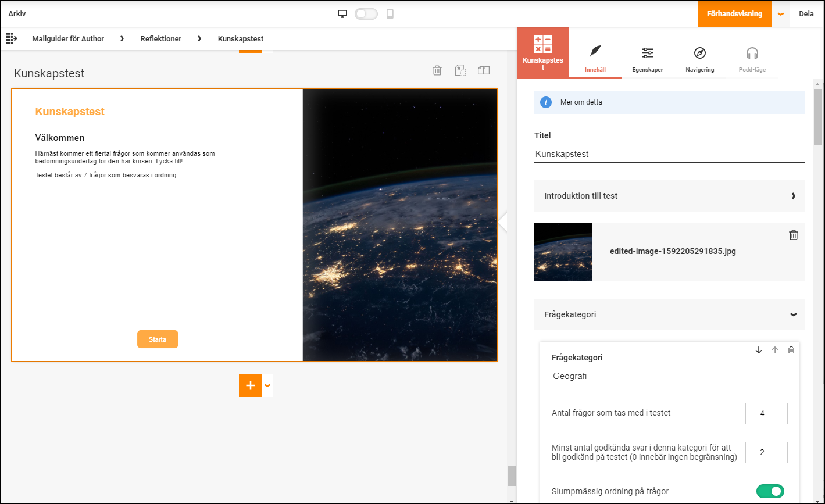Screen dimensions: 825x504
Task: Open the page outline menu icon
Action: 11,38
